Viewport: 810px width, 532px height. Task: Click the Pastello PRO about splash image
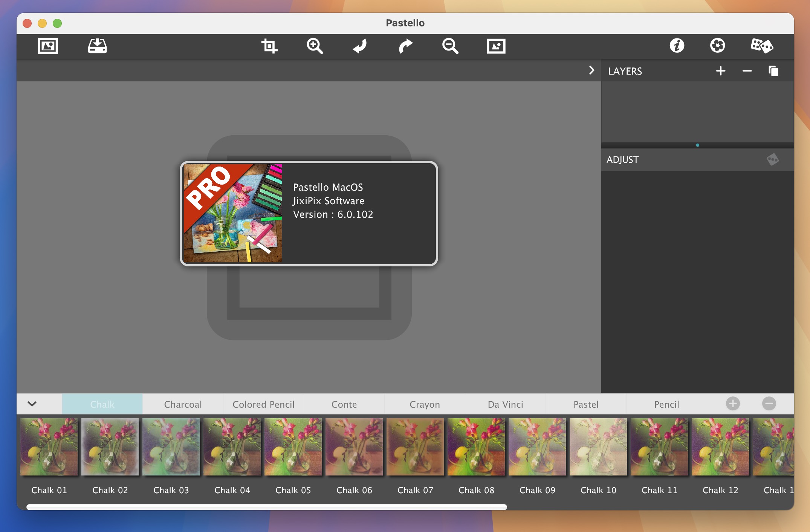pyautogui.click(x=232, y=213)
